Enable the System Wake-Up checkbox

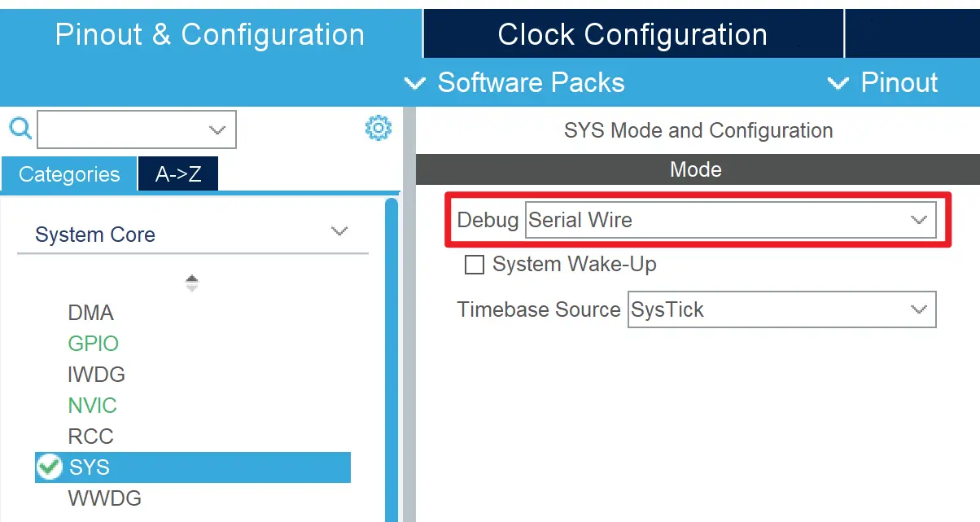(474, 265)
